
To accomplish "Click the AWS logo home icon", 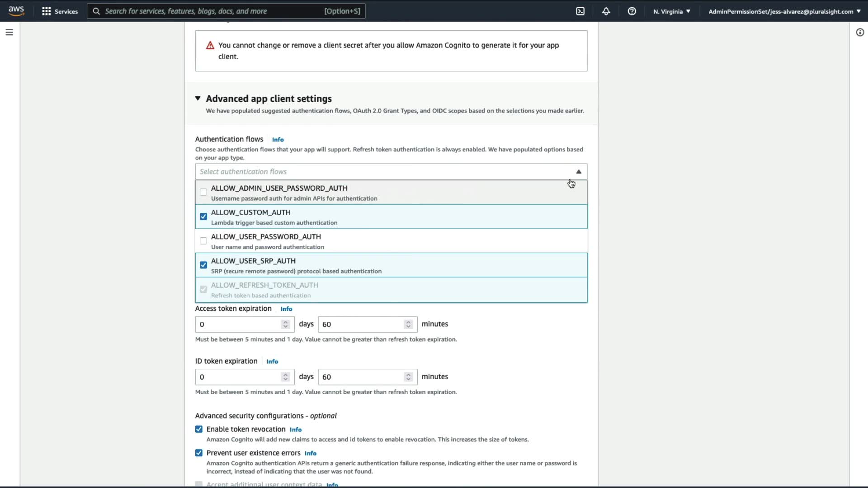I will coord(16,11).
